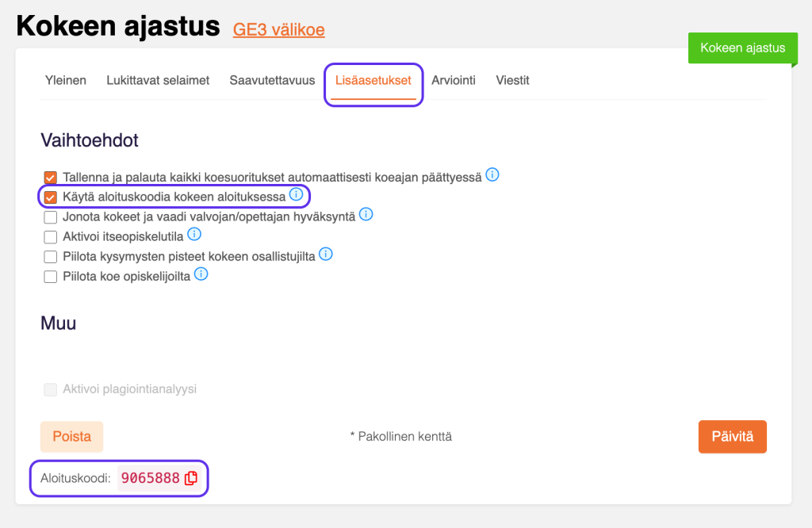
Task: Click the Poista button
Action: [x=72, y=436]
